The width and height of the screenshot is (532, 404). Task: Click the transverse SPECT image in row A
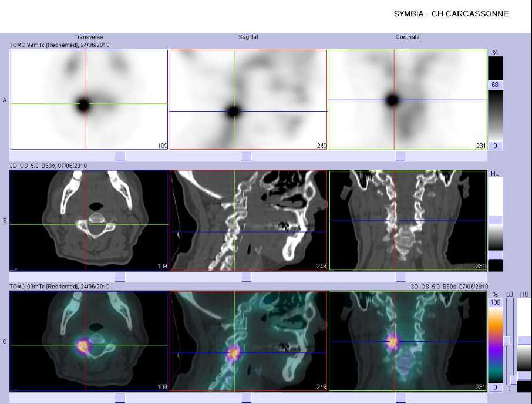[x=89, y=100]
